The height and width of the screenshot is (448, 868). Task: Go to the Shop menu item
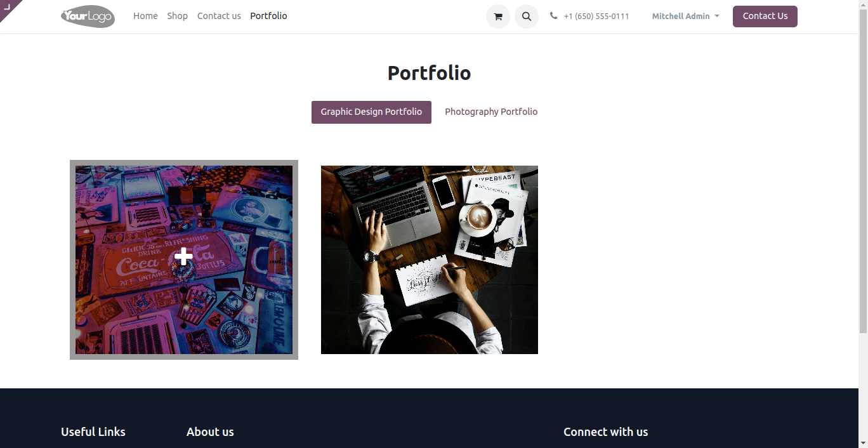[x=177, y=16]
